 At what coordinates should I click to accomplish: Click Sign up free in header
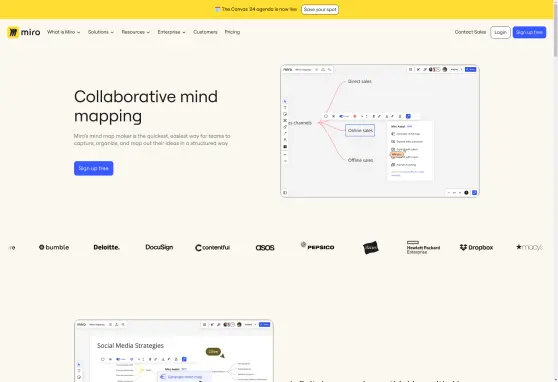coord(529,32)
